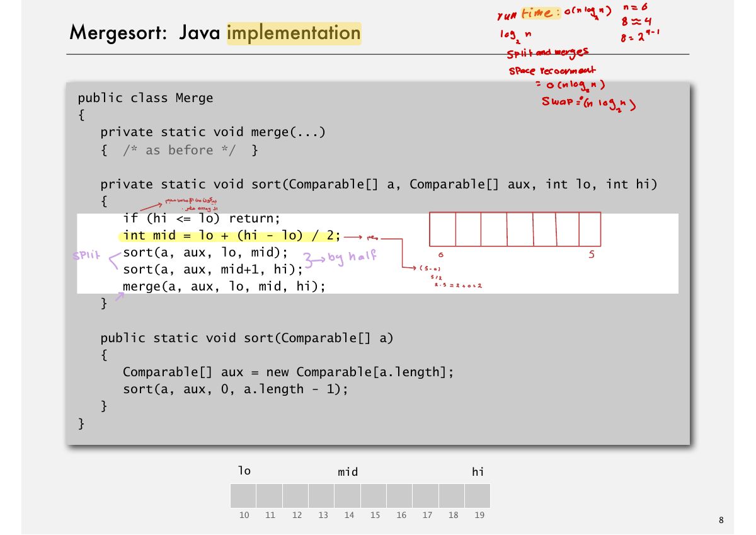Viewport: 756px width, 535px height.
Task: Click index number 17 under the array
Action: (x=427, y=515)
